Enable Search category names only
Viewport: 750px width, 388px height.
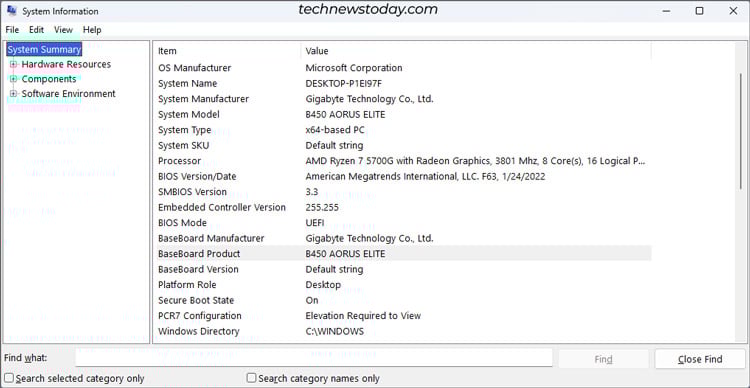252,378
